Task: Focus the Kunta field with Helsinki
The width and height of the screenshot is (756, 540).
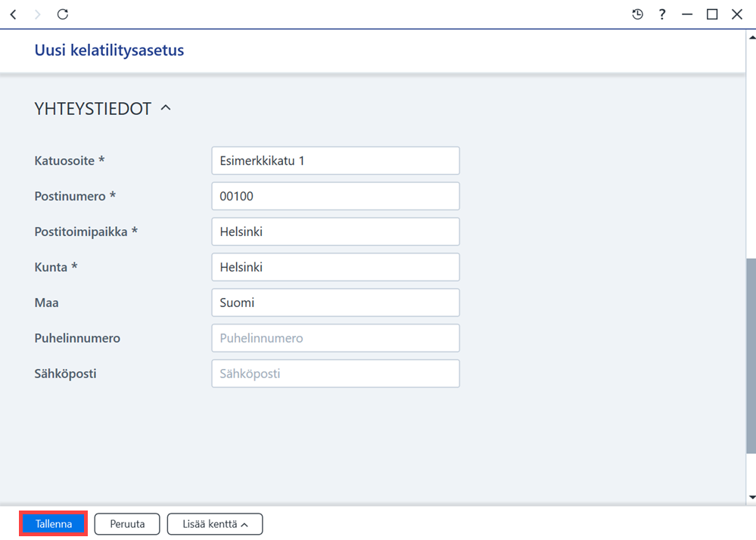Action: pyautogui.click(x=335, y=267)
